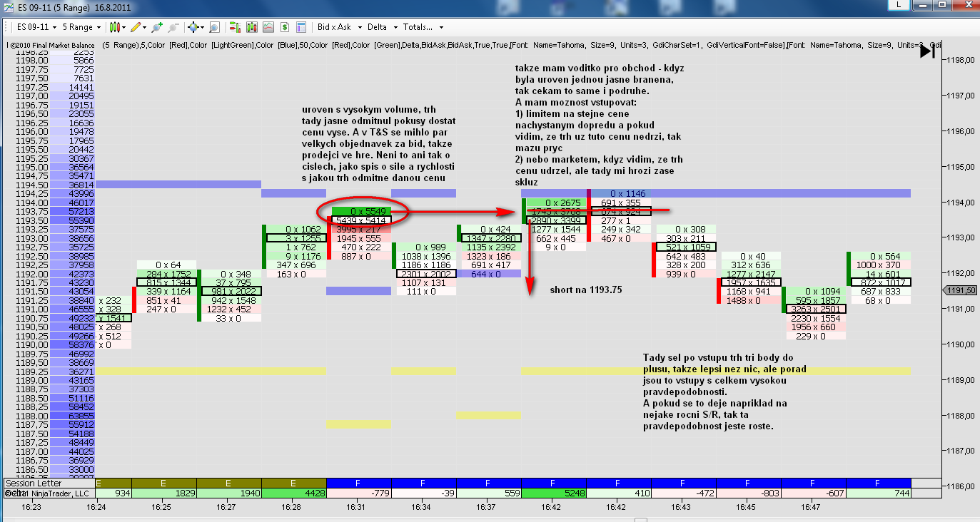
Task: Open the indicators icon with bars
Action: click(x=251, y=27)
